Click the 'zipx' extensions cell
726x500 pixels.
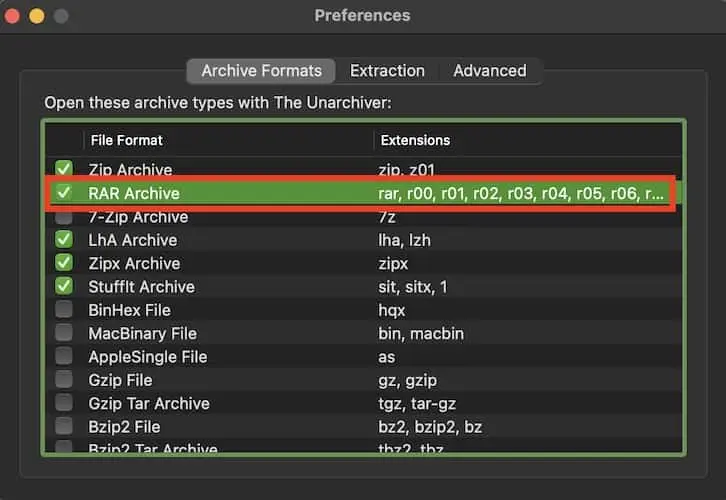(393, 264)
